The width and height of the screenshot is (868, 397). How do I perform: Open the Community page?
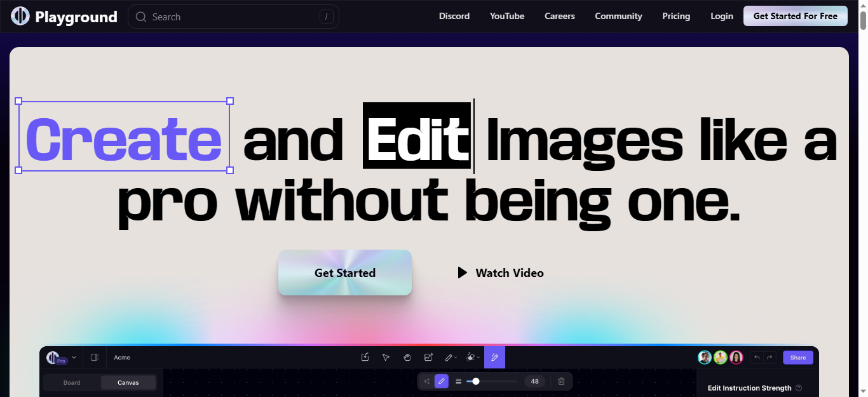pos(618,17)
